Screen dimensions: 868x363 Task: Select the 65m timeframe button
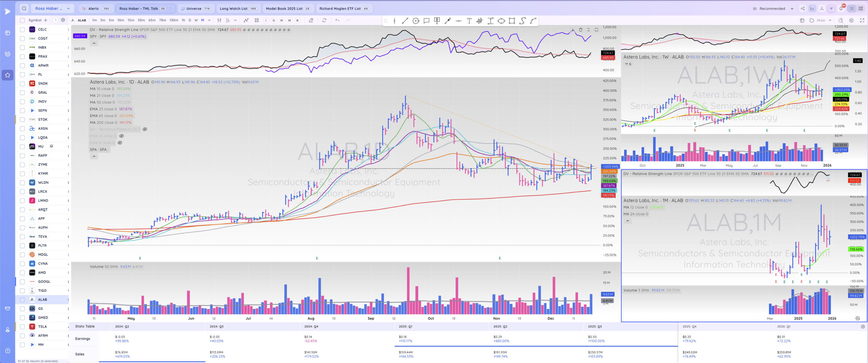point(152,20)
